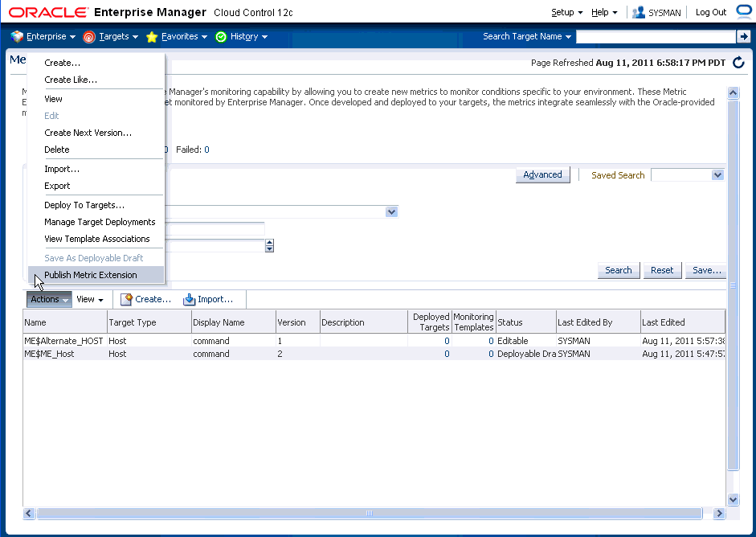Image resolution: width=756 pixels, height=537 pixels.
Task: Open the View toolbar dropdown
Action: (x=90, y=299)
